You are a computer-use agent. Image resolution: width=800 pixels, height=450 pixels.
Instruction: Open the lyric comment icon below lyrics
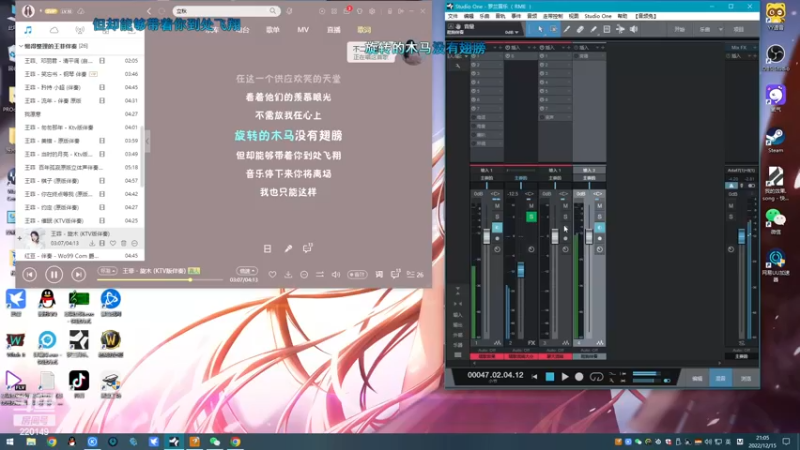pyautogui.click(x=307, y=248)
